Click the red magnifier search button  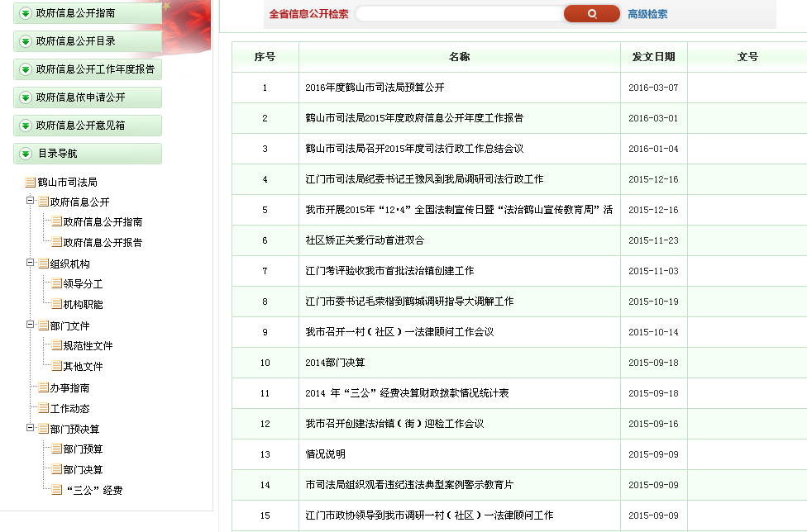click(x=591, y=14)
